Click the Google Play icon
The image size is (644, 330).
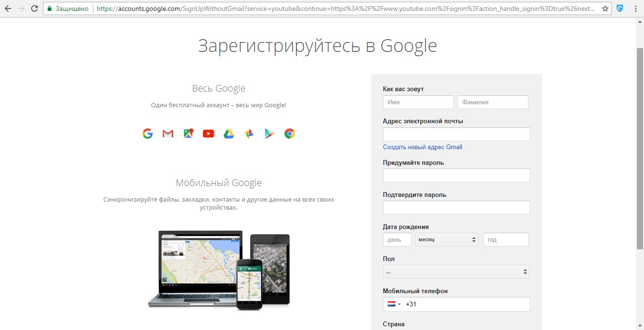[x=269, y=134]
